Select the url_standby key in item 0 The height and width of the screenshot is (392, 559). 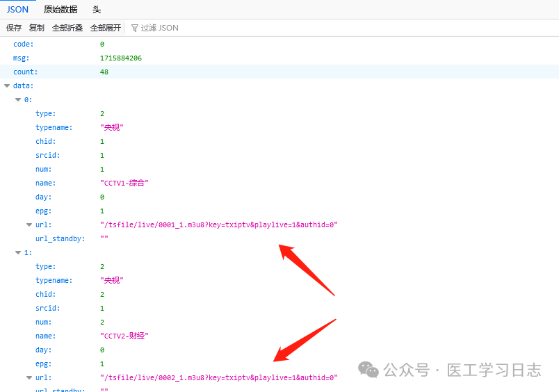(x=60, y=239)
